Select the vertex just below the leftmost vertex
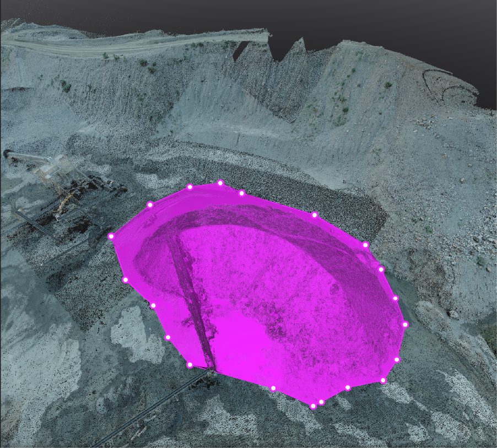 tap(125, 280)
